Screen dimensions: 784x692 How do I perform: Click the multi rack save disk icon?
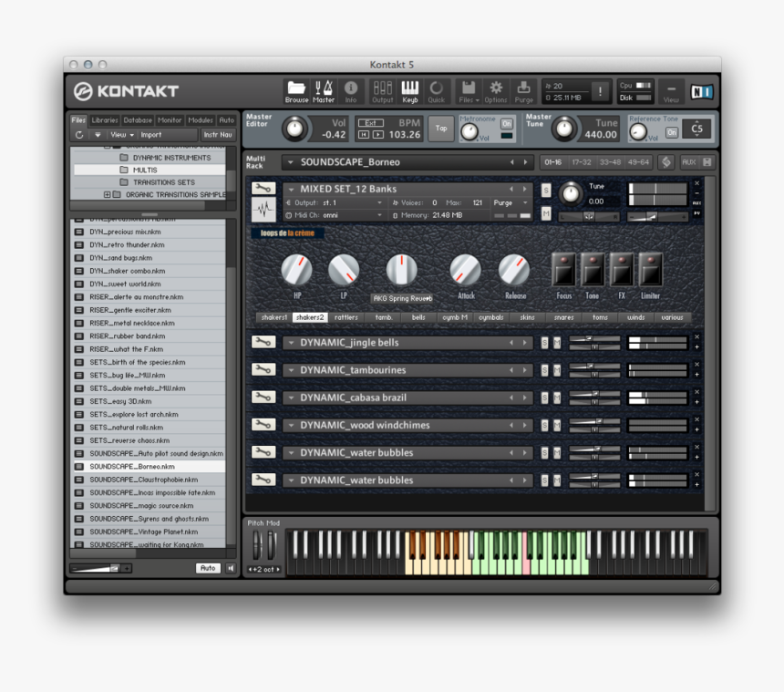707,162
